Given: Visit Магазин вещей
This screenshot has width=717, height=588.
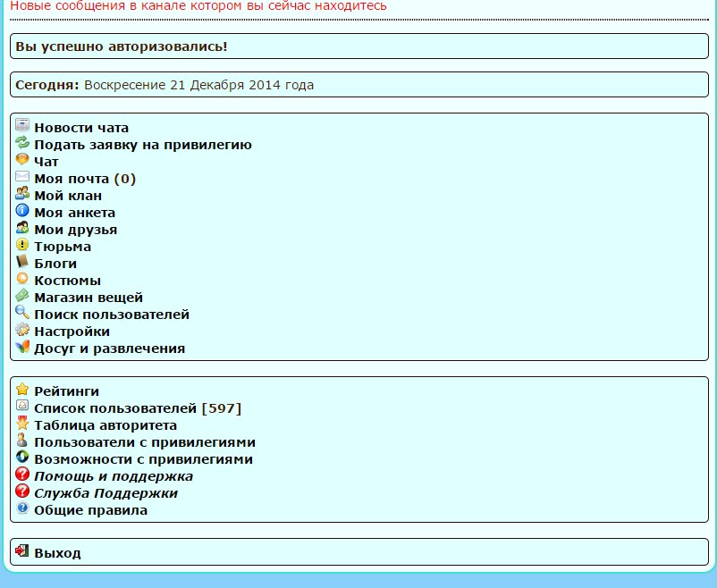Looking at the screenshot, I should point(89,298).
